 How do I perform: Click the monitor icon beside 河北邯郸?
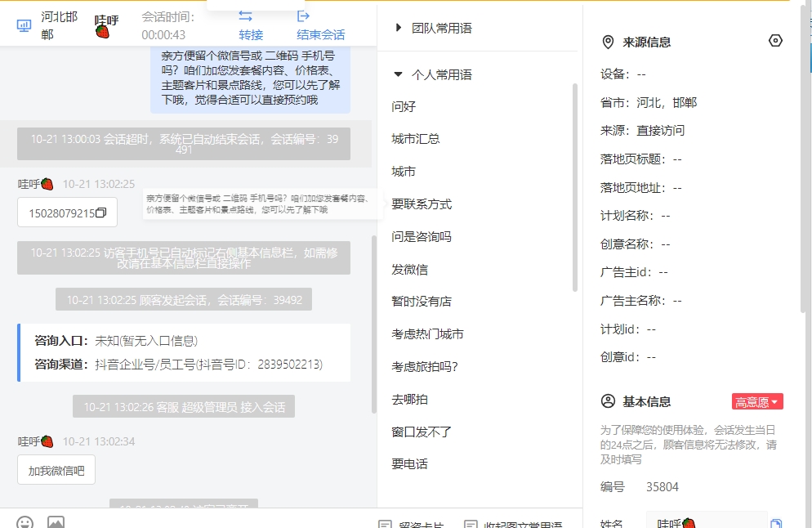click(24, 25)
